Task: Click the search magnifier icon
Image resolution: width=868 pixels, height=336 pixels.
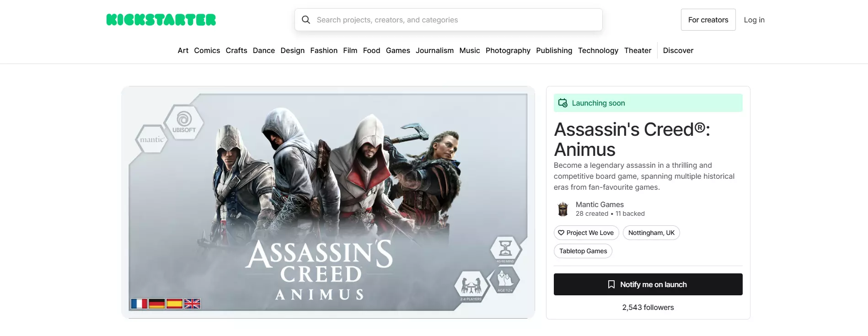Action: pyautogui.click(x=306, y=20)
